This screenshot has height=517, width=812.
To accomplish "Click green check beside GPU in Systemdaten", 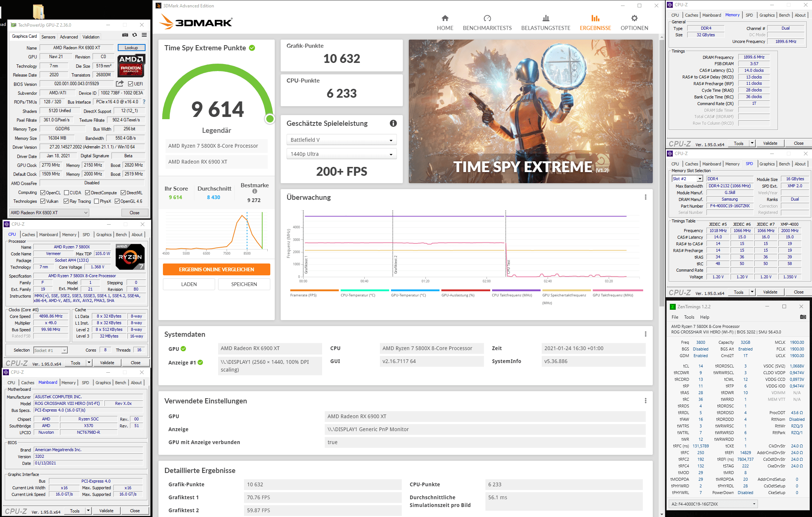I will (x=183, y=349).
